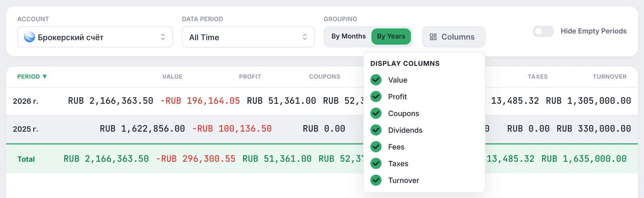Click the Coupons label in the columns menu
Image resolution: width=644 pixels, height=198 pixels.
403,113
